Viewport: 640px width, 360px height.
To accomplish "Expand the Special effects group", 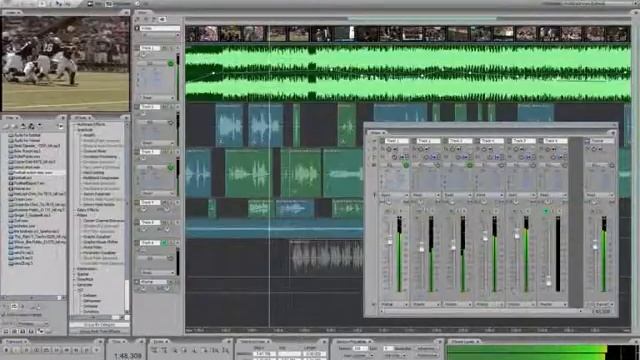I will [75, 274].
